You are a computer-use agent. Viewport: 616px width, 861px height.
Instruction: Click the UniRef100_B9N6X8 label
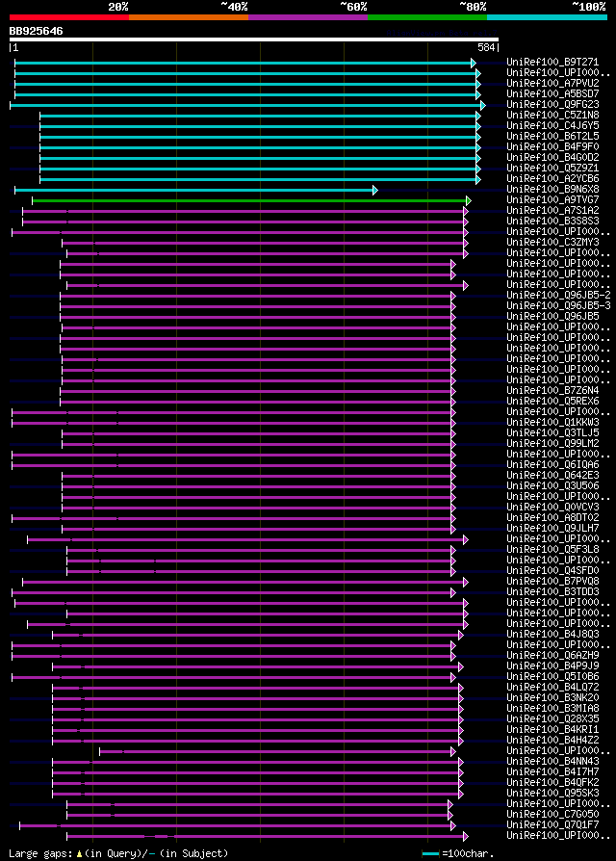[x=552, y=190]
